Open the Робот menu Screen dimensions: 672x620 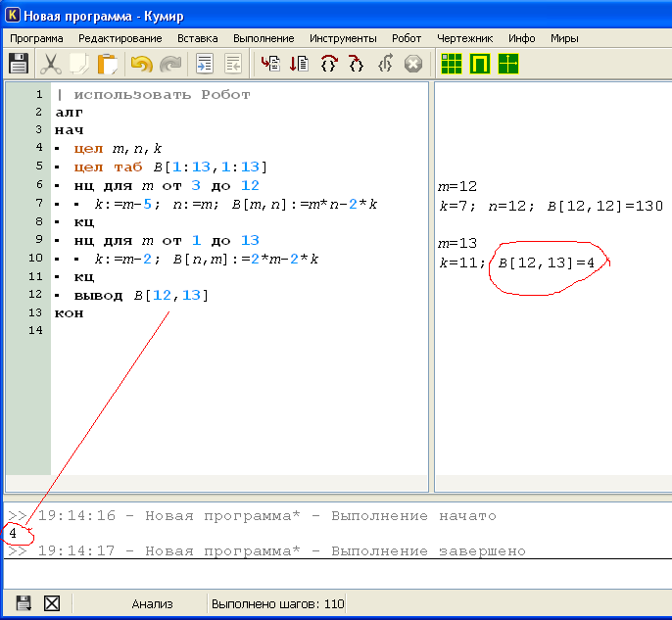tap(406, 38)
